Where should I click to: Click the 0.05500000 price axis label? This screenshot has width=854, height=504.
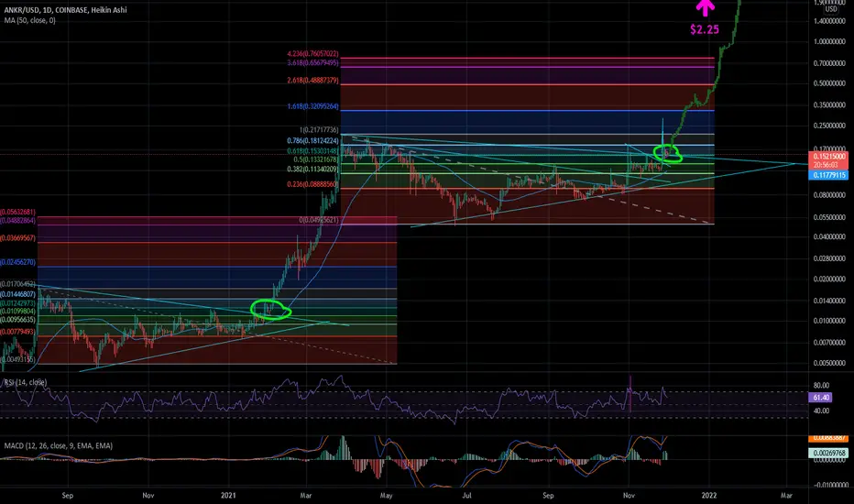[x=829, y=217]
